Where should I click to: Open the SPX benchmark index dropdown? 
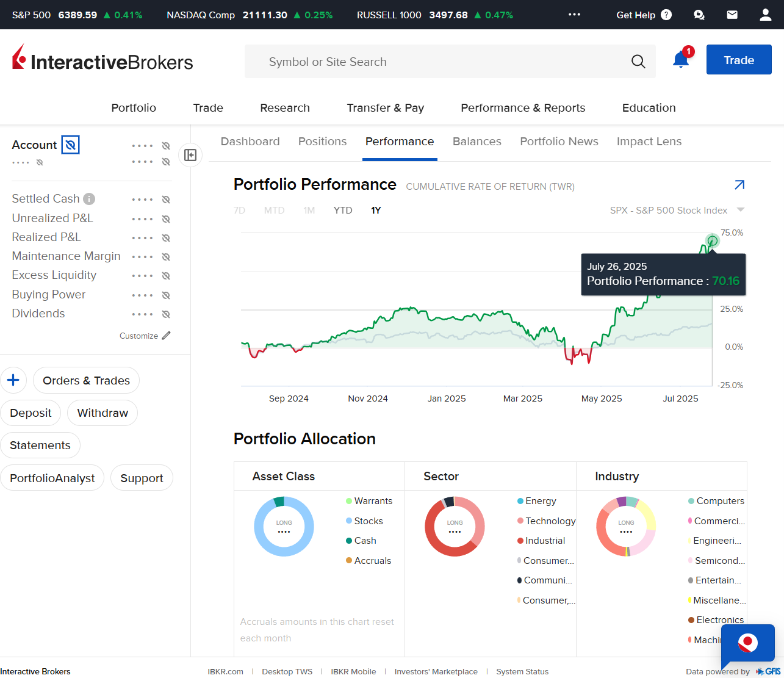point(677,210)
